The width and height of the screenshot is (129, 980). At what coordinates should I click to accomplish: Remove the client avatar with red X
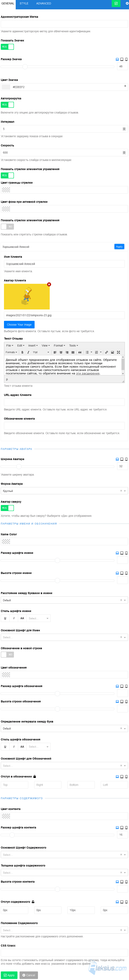point(49,285)
